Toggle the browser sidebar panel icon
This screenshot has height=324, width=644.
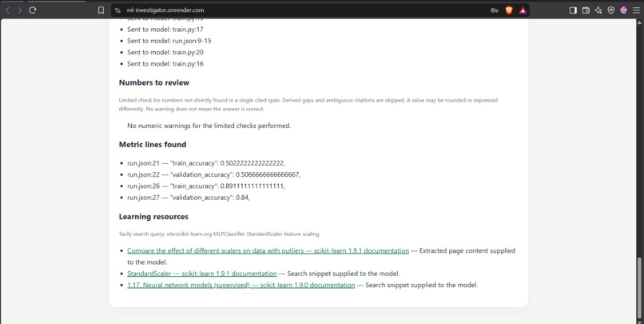(x=573, y=10)
